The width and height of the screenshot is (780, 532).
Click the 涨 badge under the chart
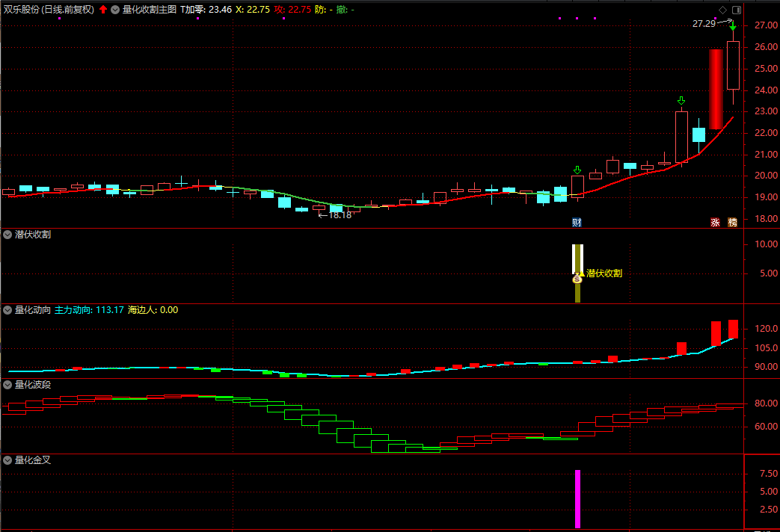[716, 222]
